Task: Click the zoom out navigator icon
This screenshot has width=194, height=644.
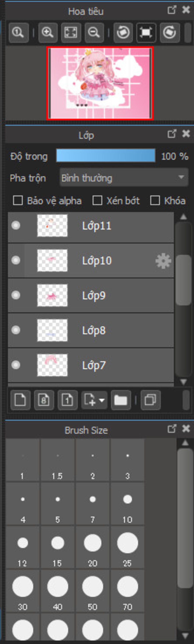Action: 94,33
